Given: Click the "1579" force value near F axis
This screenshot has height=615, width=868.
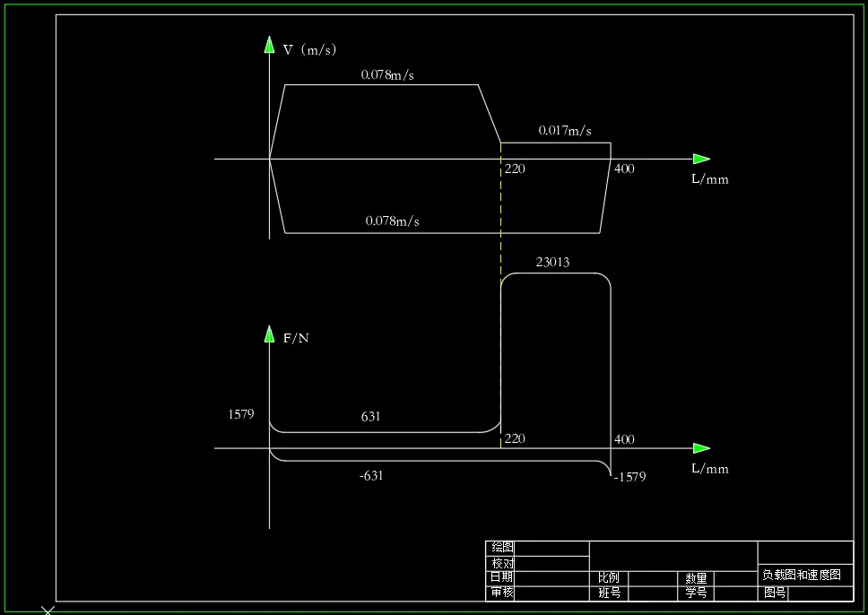Looking at the screenshot, I should tap(241, 414).
